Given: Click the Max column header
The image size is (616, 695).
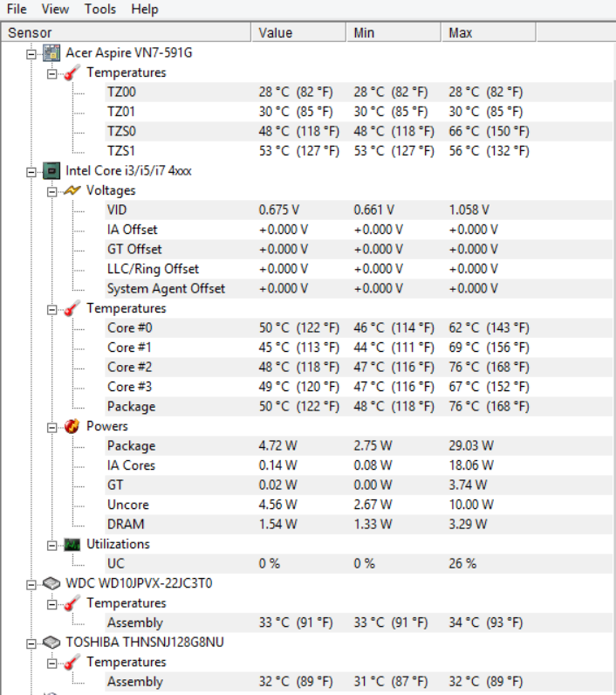Looking at the screenshot, I should (489, 33).
